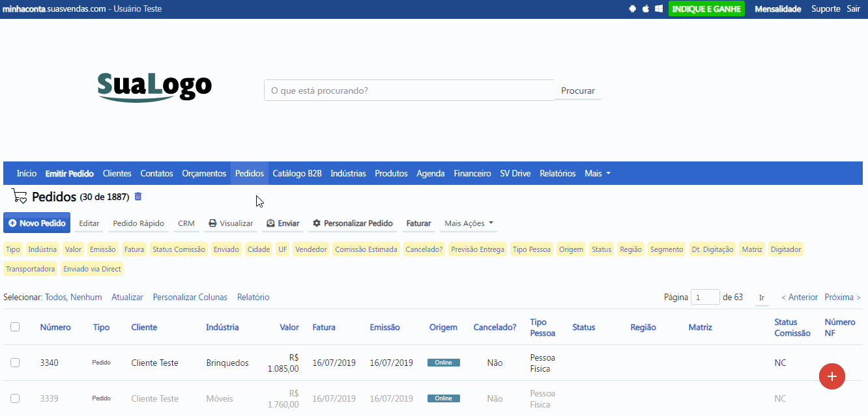The image size is (868, 416).
Task: Click the Procurar search button
Action: (578, 90)
